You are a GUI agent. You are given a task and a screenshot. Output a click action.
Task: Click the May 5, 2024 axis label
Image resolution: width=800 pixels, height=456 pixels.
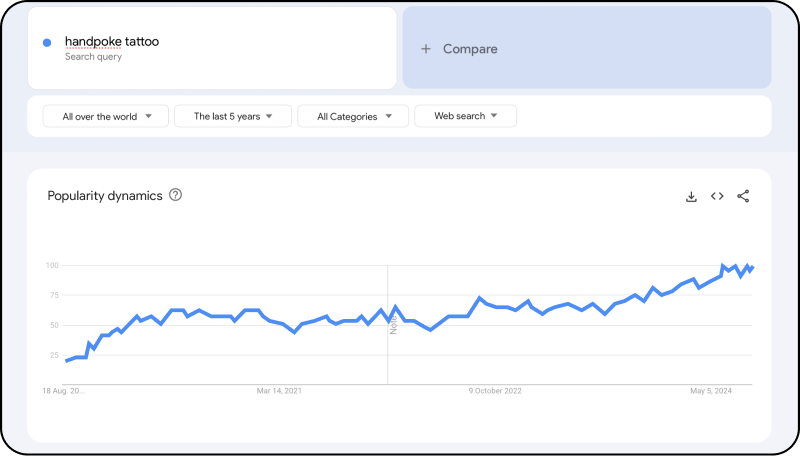(711, 391)
